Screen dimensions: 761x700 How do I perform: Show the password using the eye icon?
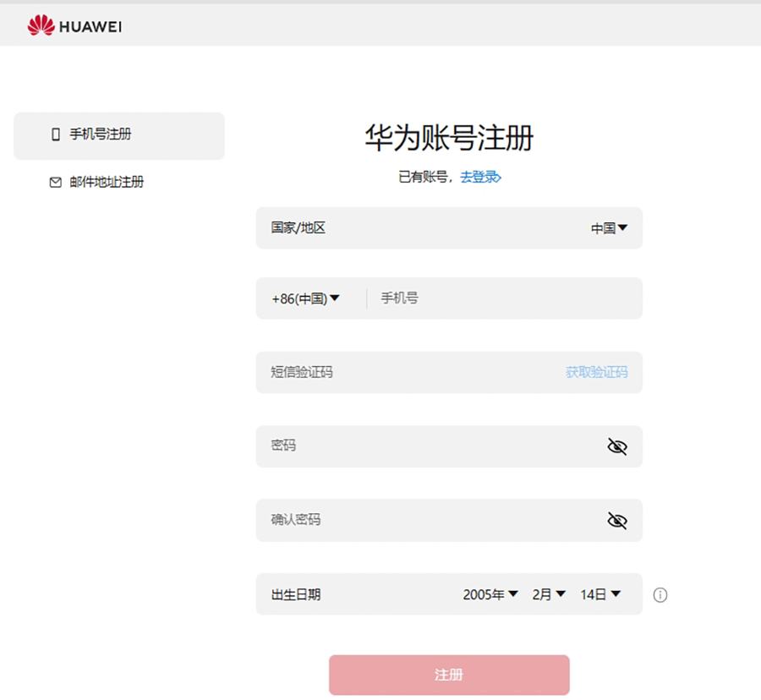(x=616, y=446)
